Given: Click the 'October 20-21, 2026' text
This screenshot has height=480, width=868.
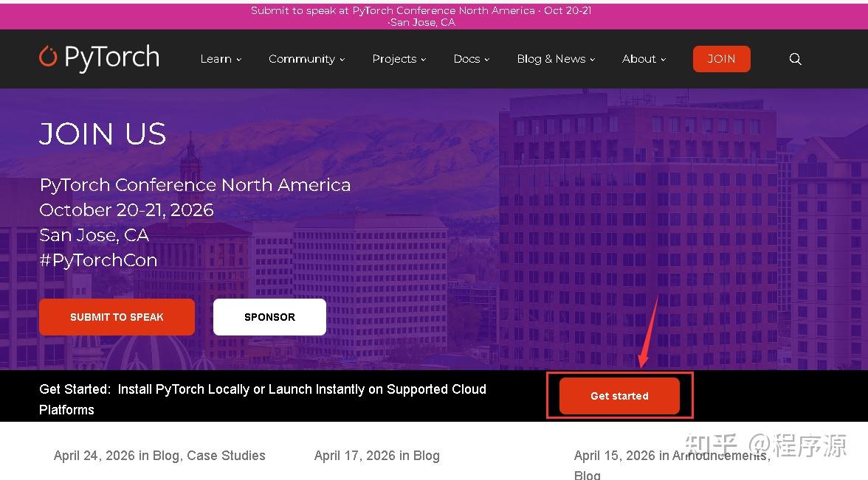Looking at the screenshot, I should pyautogui.click(x=126, y=209).
